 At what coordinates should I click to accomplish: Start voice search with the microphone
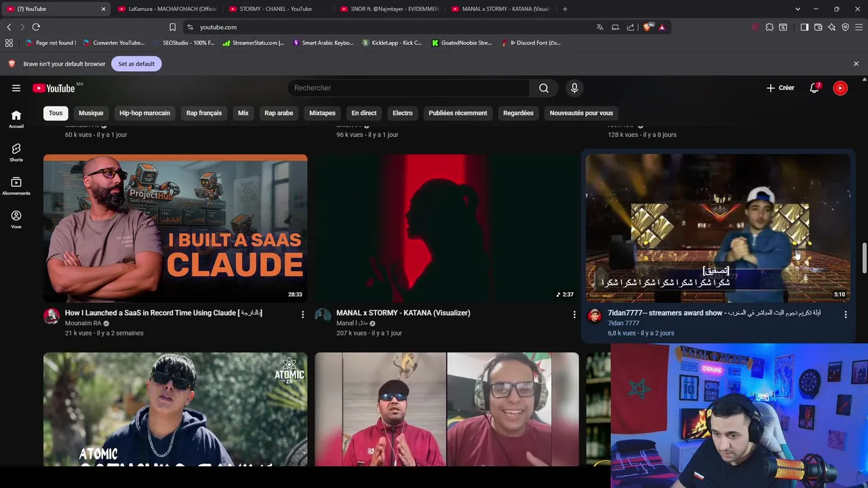click(574, 88)
